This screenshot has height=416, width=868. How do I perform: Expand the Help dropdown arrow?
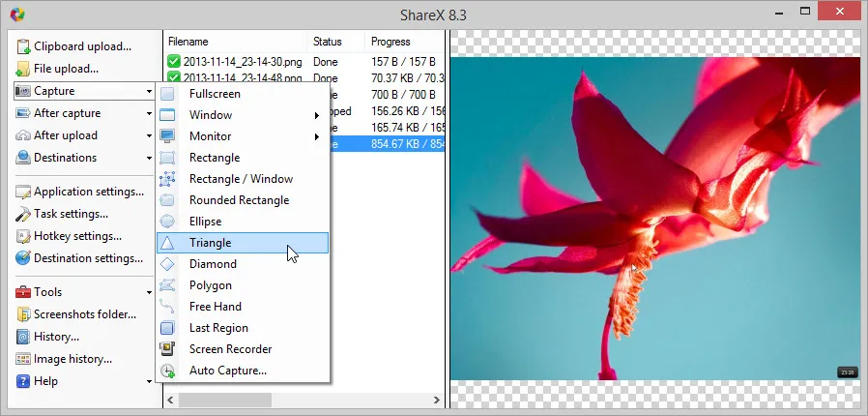[x=150, y=382]
